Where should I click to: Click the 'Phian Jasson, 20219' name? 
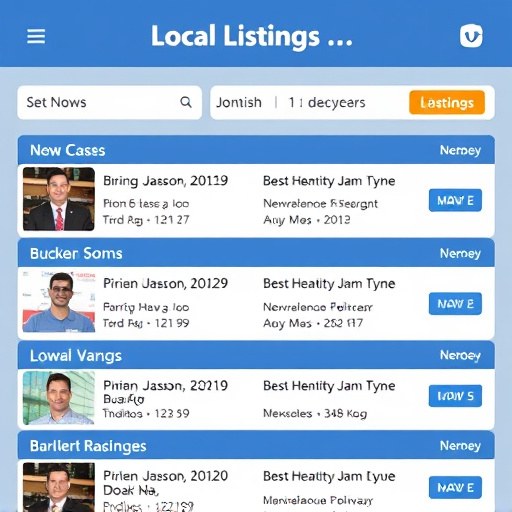pyautogui.click(x=165, y=386)
